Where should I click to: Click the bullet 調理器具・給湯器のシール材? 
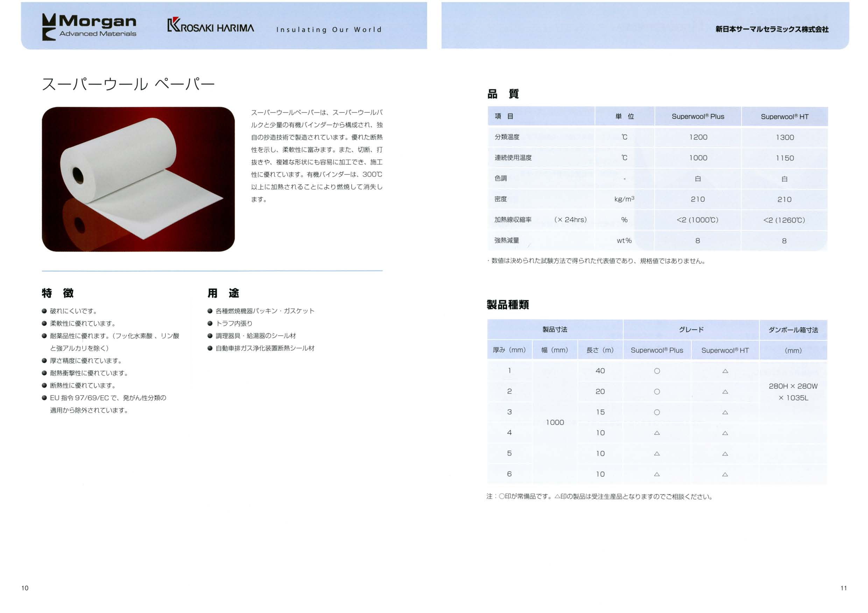pyautogui.click(x=252, y=336)
